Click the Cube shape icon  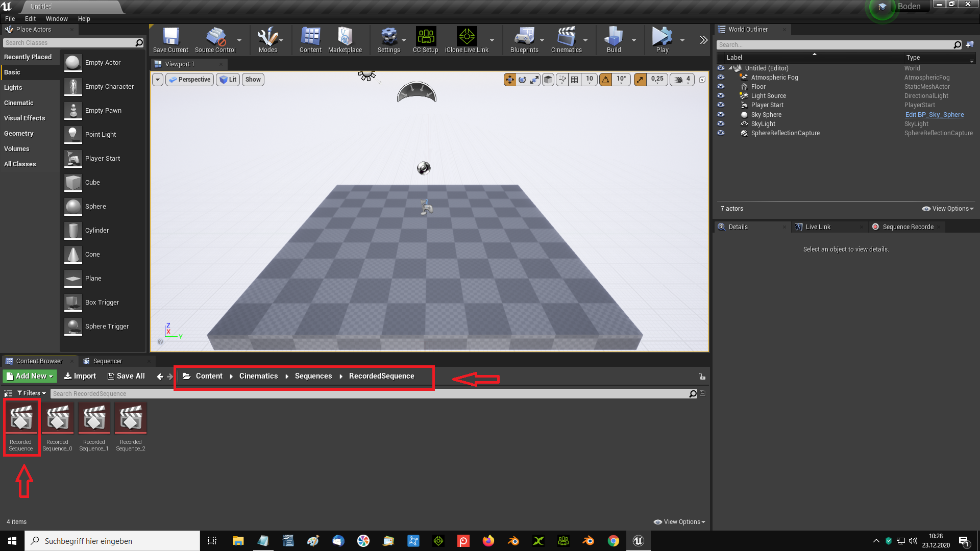point(73,183)
